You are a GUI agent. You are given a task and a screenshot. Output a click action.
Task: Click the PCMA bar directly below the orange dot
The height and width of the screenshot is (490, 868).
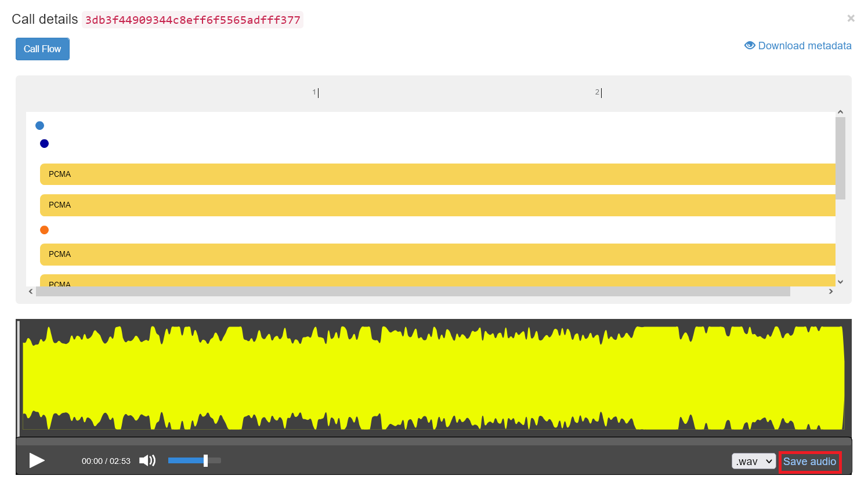[x=437, y=254]
